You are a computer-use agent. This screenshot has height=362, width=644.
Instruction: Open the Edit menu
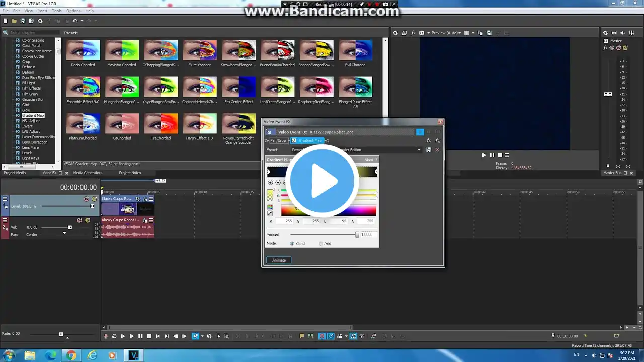(x=17, y=11)
